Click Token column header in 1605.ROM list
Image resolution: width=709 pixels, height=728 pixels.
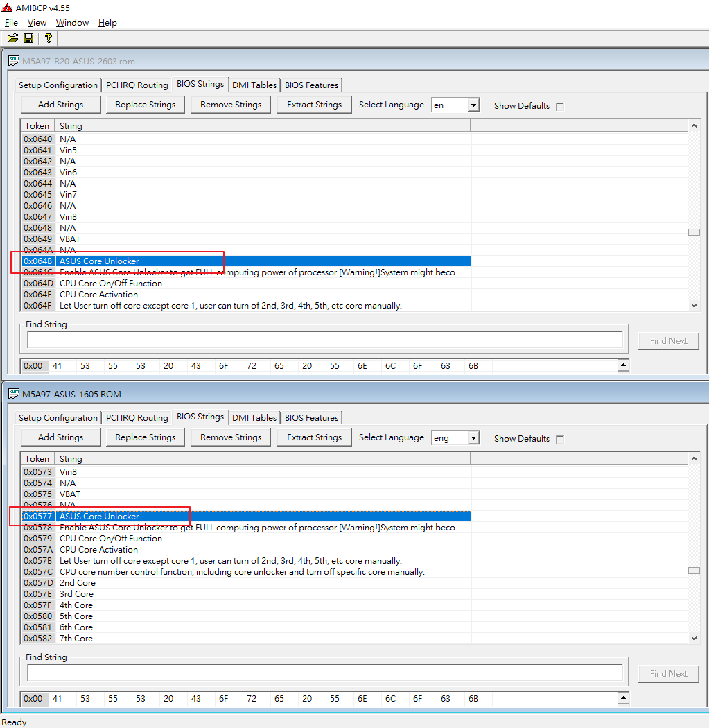click(37, 459)
